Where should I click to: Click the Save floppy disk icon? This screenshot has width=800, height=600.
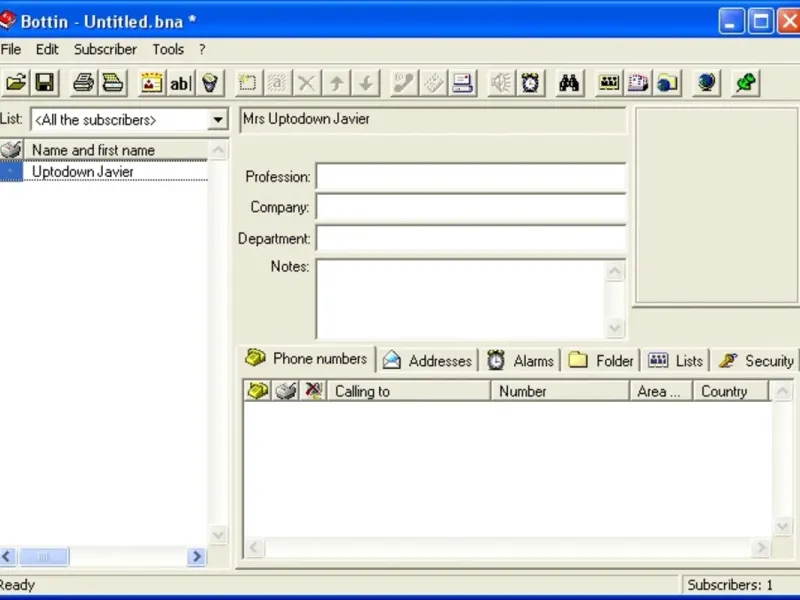click(45, 83)
